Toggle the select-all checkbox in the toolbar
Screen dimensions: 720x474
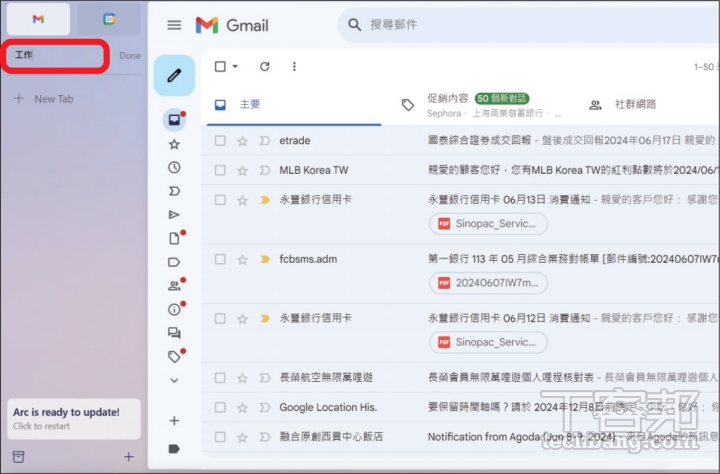220,67
